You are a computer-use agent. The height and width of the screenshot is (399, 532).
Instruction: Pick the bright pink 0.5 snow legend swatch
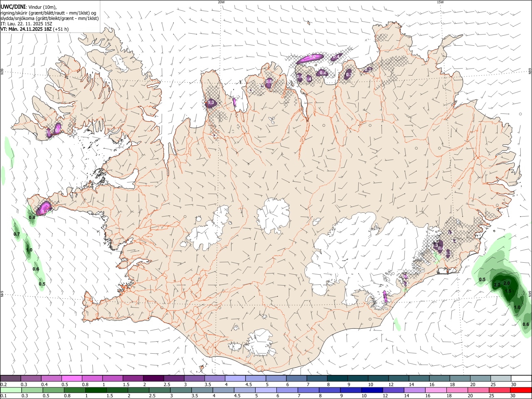click(71, 378)
